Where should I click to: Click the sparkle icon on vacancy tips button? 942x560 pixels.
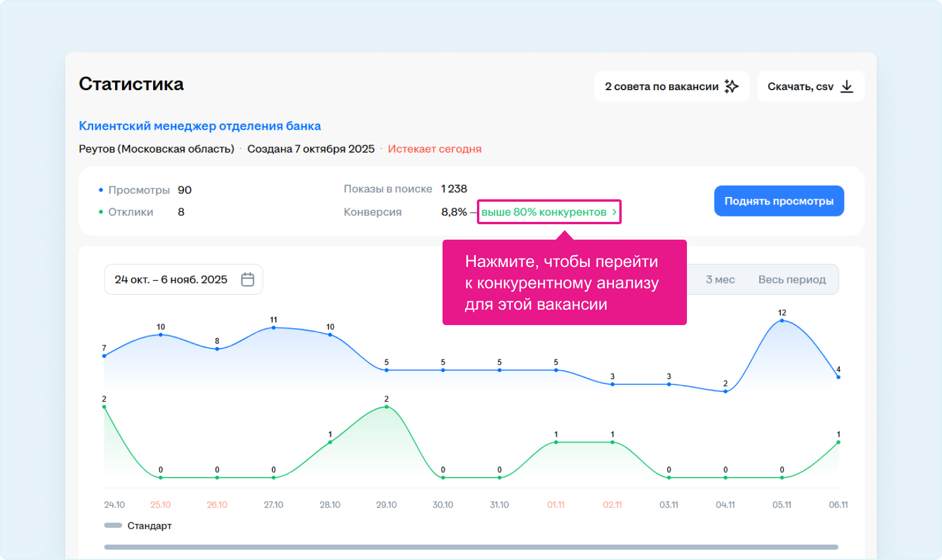731,87
